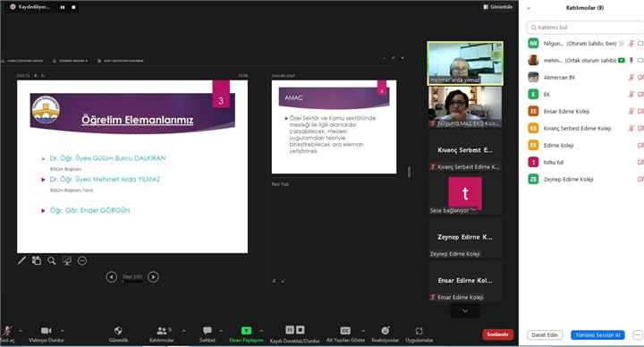Advance to next slide arrow

click(153, 276)
